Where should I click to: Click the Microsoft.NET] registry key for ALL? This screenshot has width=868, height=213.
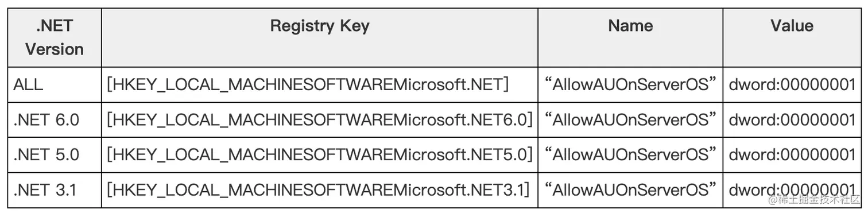(308, 85)
